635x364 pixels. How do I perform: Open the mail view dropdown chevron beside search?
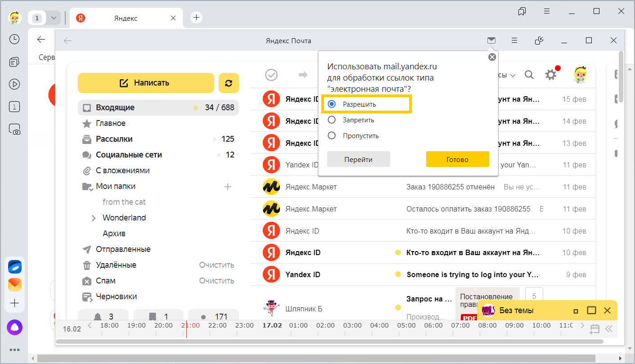coord(513,75)
